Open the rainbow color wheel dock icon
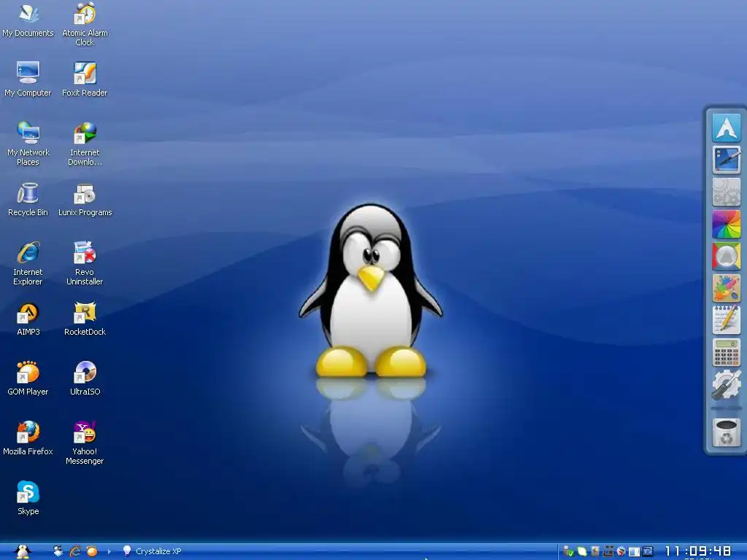The width and height of the screenshot is (747, 560). pos(726,224)
